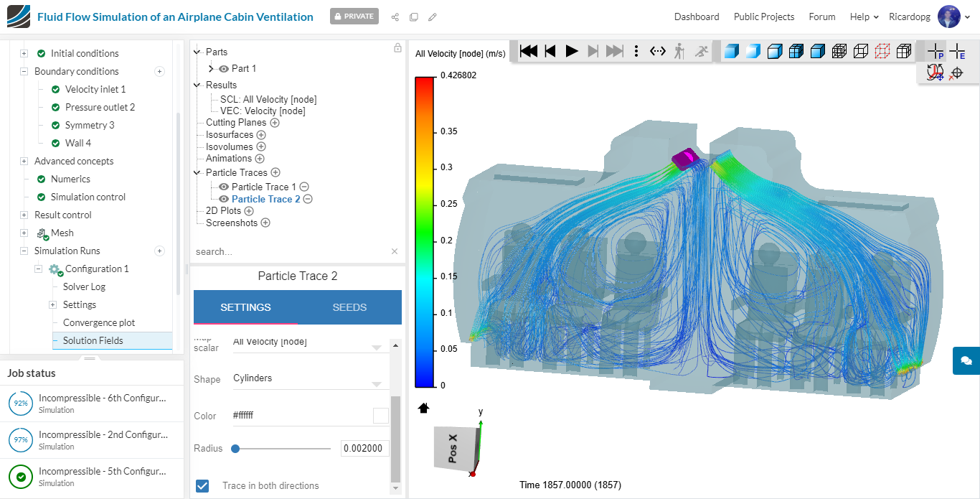Viewport: 980px width, 499px height.
Task: Switch to the SEEDS tab
Action: (x=349, y=307)
